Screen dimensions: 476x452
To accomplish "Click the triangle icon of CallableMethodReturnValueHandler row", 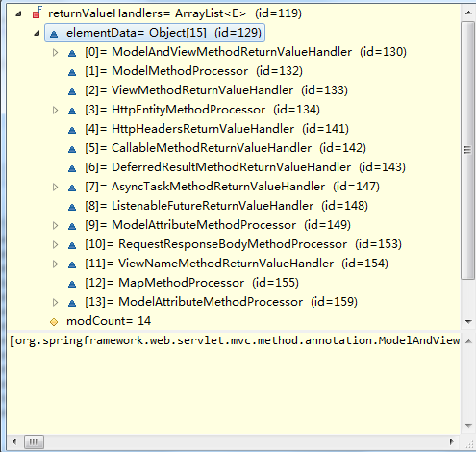I will (72, 149).
